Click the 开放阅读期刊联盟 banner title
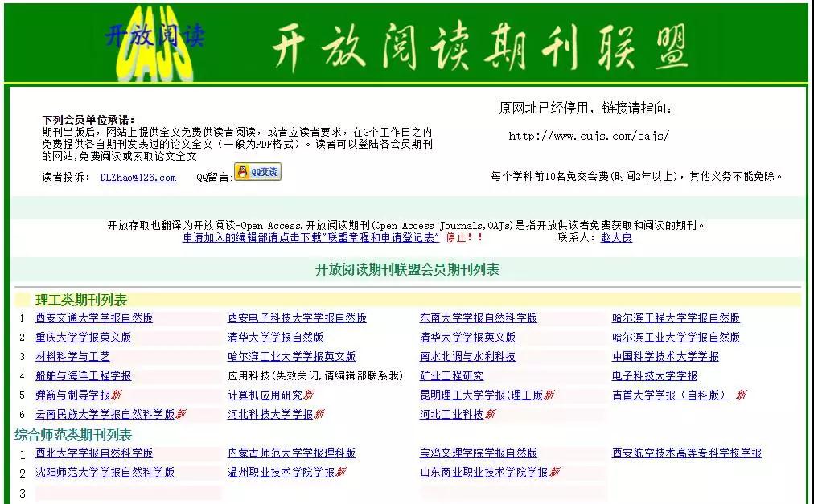Viewport: 814px width, 504px height. pyautogui.click(x=480, y=47)
